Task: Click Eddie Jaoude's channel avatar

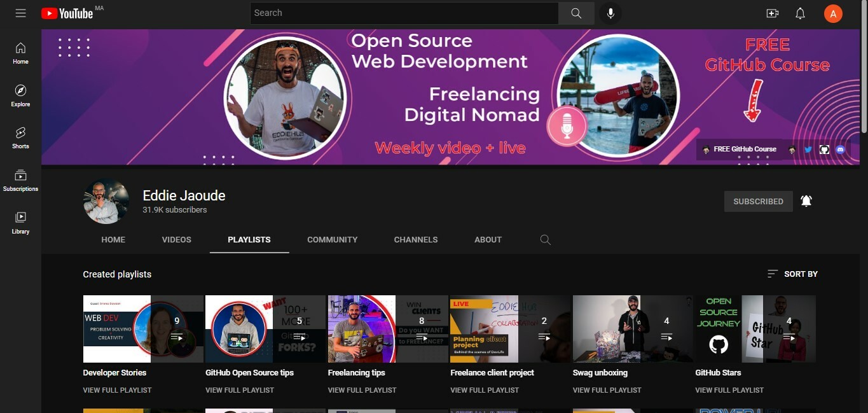Action: 106,201
